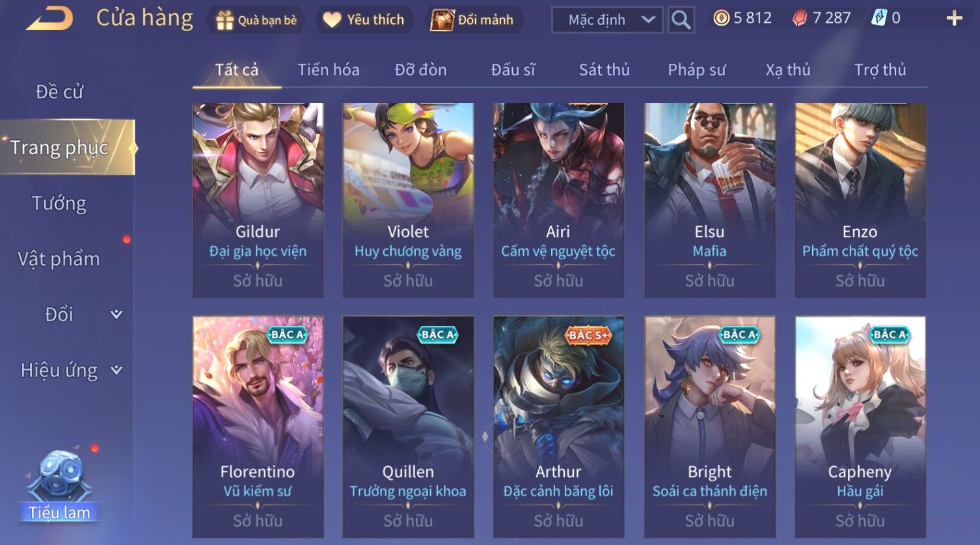
Task: Tap the red ruby currency icon
Action: (x=800, y=18)
